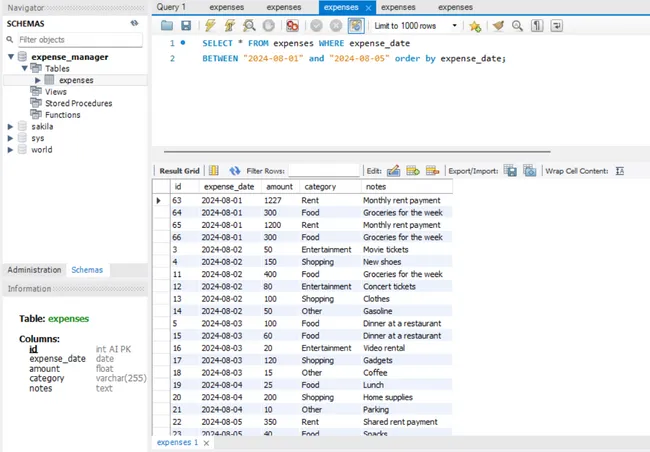
Task: Expand the sakila schema
Action: point(10,126)
